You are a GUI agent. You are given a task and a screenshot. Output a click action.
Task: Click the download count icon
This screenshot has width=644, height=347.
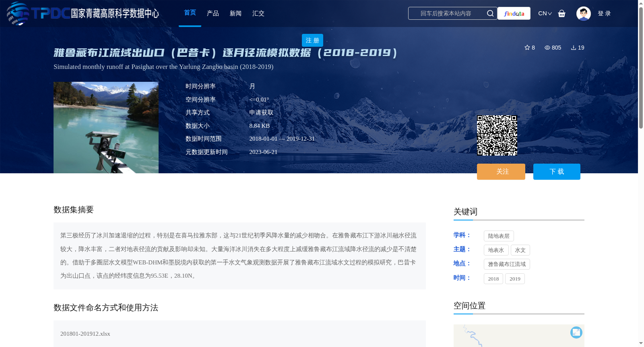tap(574, 48)
